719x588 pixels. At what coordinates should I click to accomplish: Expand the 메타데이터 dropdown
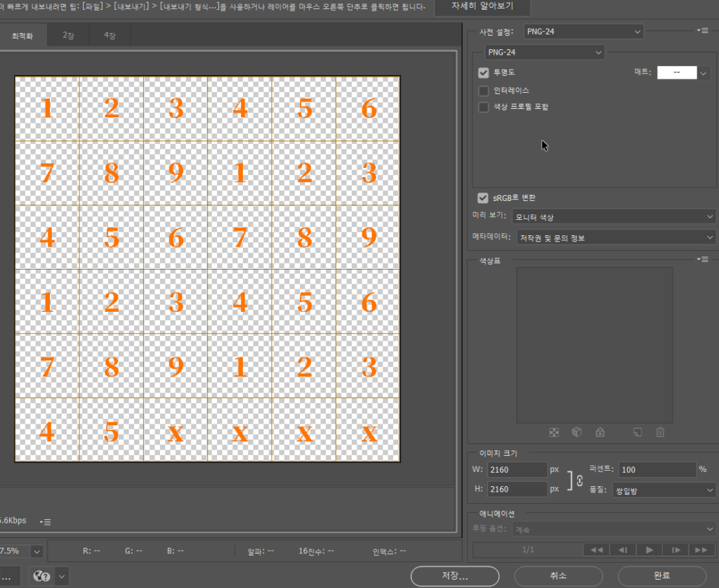coord(616,238)
